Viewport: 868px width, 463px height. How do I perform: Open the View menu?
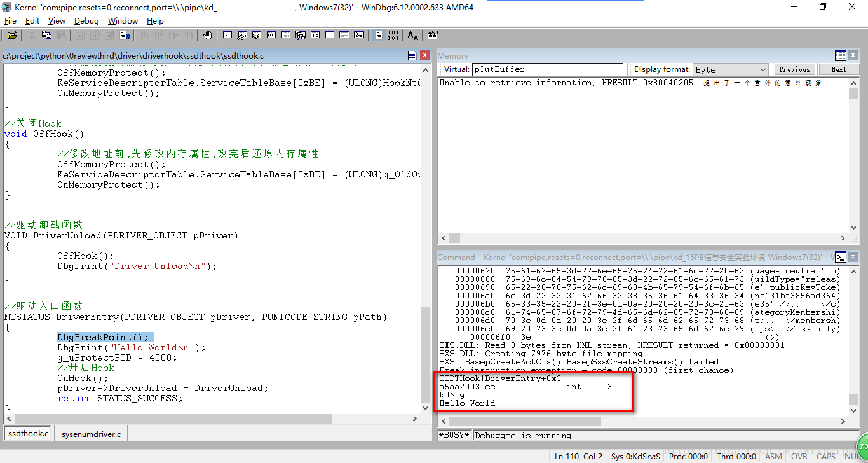click(x=57, y=21)
